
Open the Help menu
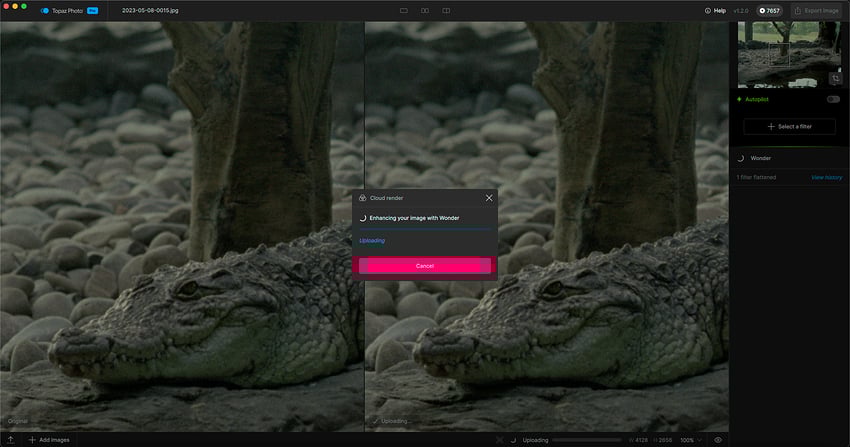(715, 10)
